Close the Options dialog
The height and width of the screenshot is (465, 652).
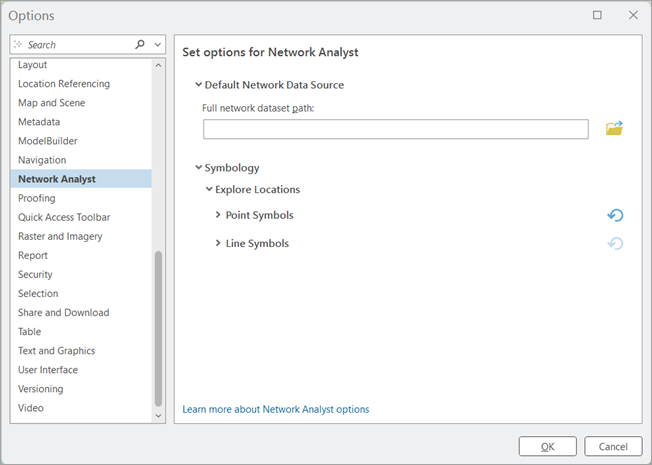point(633,15)
